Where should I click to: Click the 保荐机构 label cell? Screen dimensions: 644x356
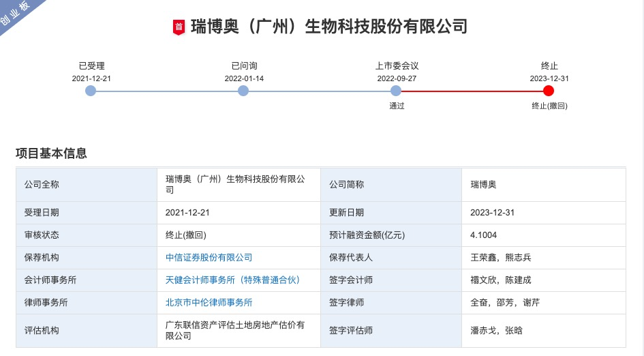pos(87,258)
